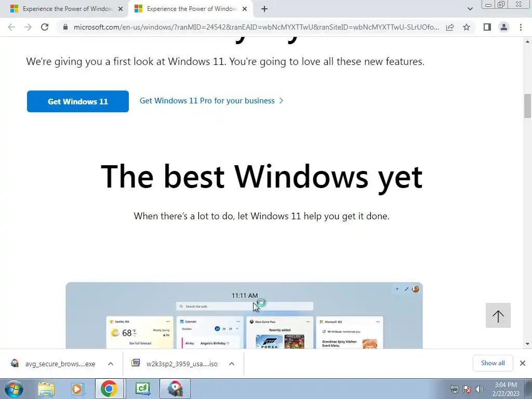This screenshot has width=532, height=399.
Task: Open a new tab with plus button
Action: pyautogui.click(x=264, y=9)
